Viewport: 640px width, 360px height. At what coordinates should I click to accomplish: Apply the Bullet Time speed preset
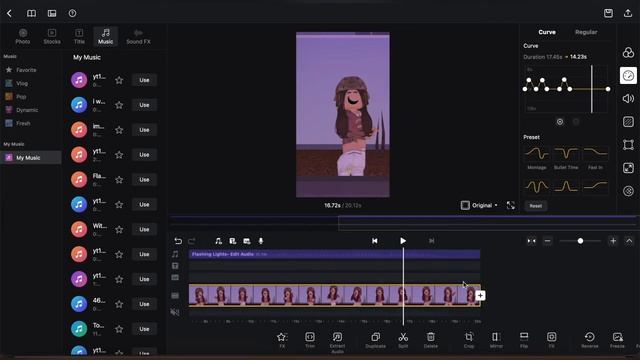pyautogui.click(x=566, y=158)
